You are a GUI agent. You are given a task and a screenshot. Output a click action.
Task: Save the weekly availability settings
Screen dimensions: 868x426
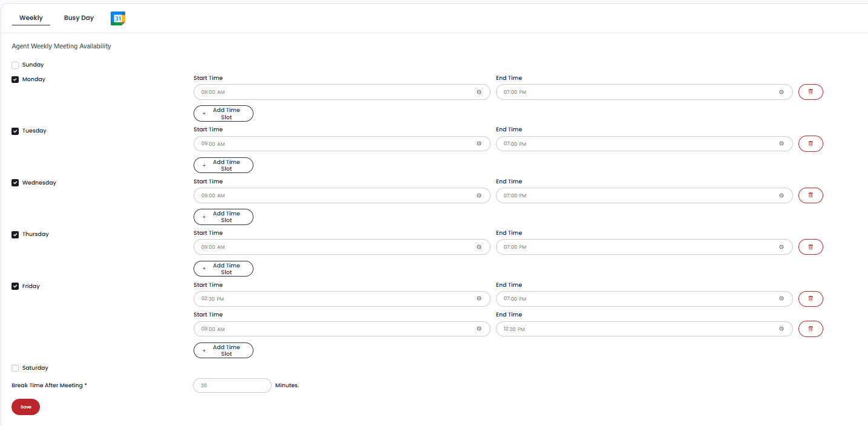(x=25, y=407)
